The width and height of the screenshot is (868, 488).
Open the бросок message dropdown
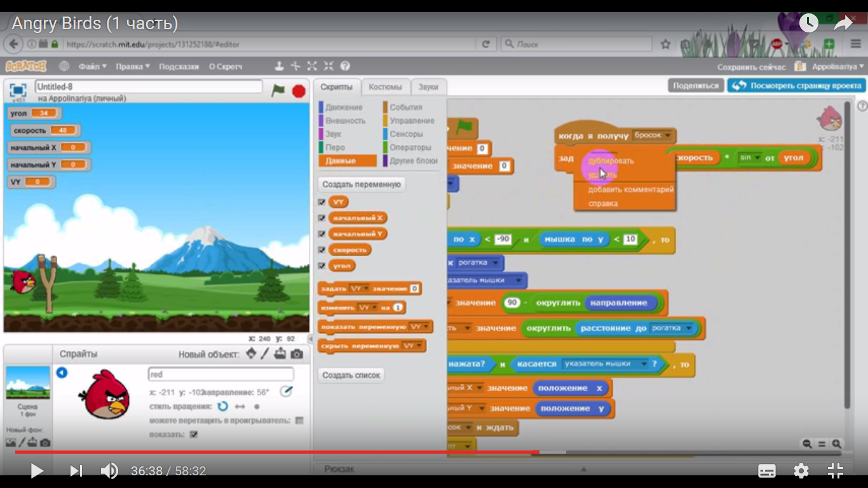653,135
